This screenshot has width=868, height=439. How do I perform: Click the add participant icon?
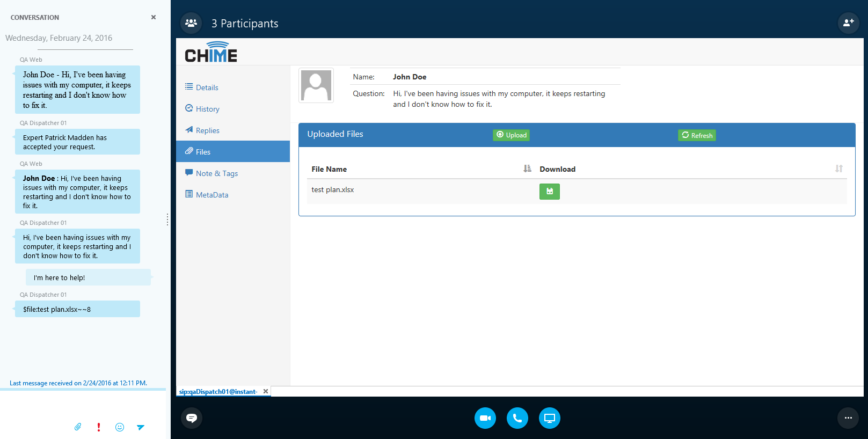pyautogui.click(x=848, y=23)
